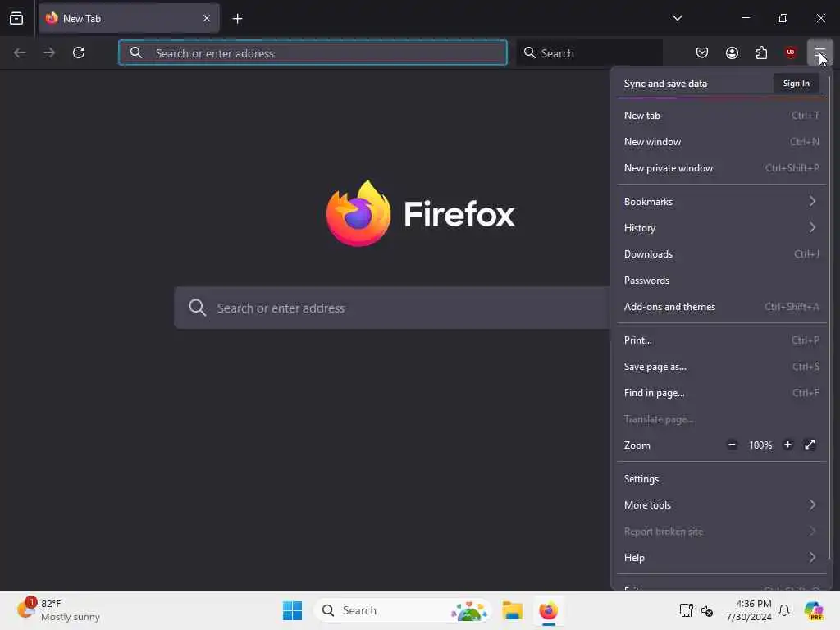840x630 pixels.
Task: Focus the address bar field
Action: 313,52
